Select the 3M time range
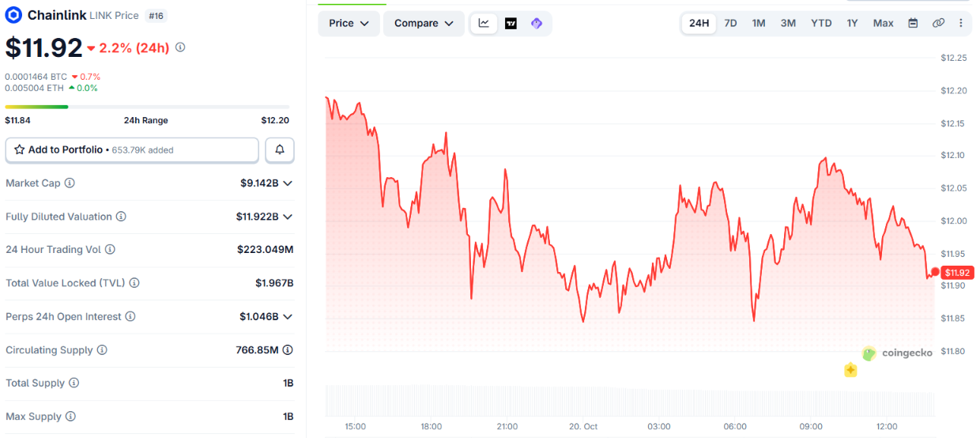 (x=788, y=23)
